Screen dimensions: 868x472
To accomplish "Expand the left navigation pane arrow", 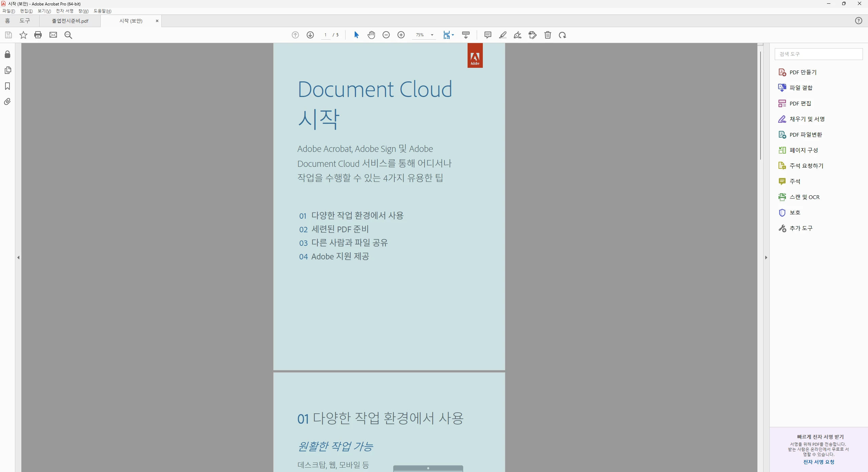I will click(18, 257).
